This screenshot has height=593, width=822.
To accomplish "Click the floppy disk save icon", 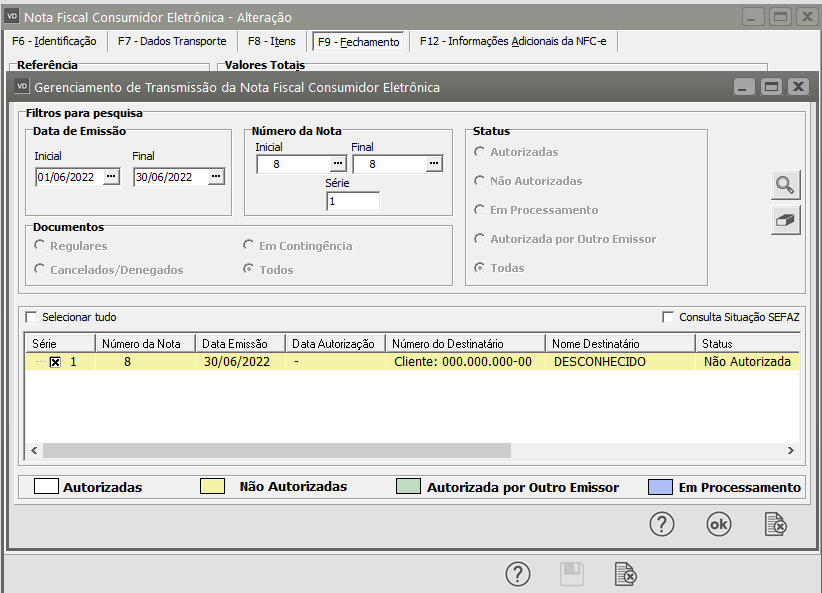I will click(x=571, y=574).
